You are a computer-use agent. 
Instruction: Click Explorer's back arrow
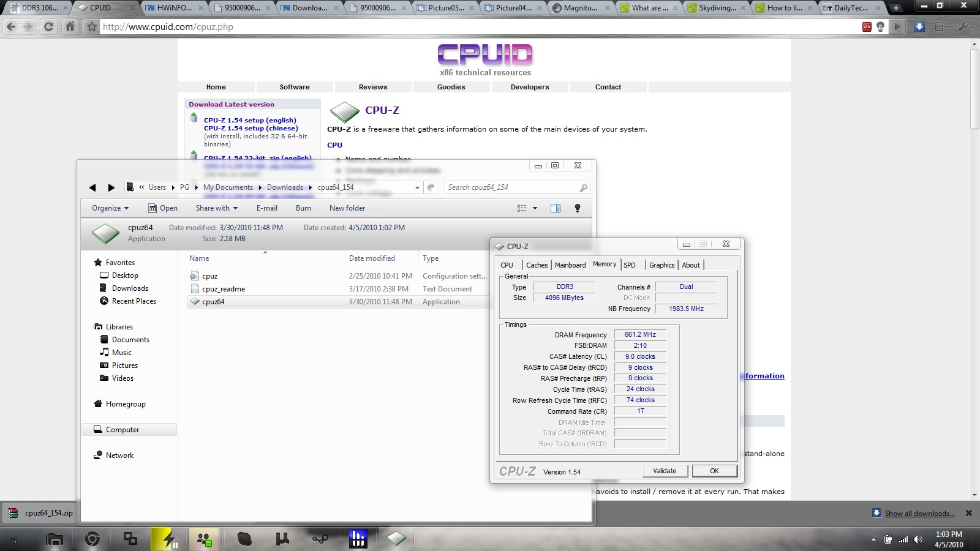pyautogui.click(x=92, y=187)
